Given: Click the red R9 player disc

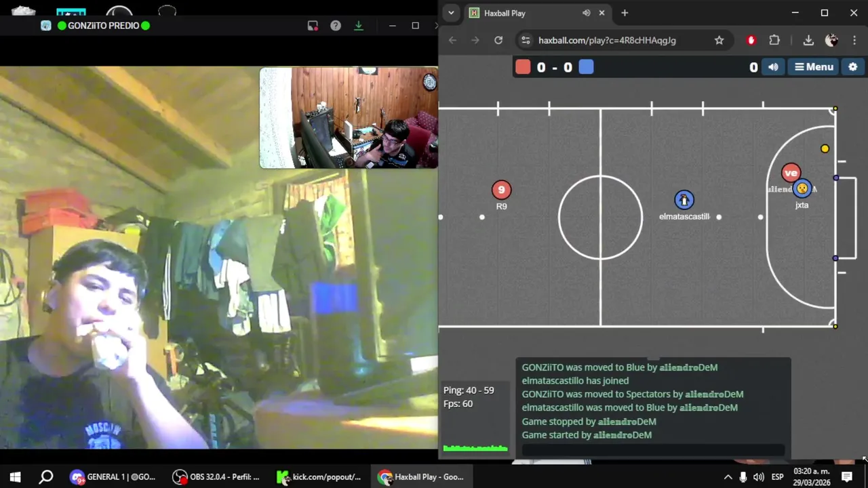Looking at the screenshot, I should point(501,190).
